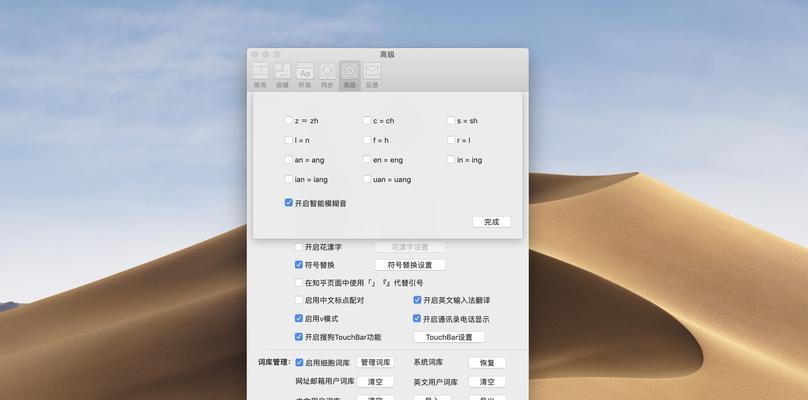Screen dimensions: 808x400
Task: Click the 词库管理: section label
Action: coord(274,362)
